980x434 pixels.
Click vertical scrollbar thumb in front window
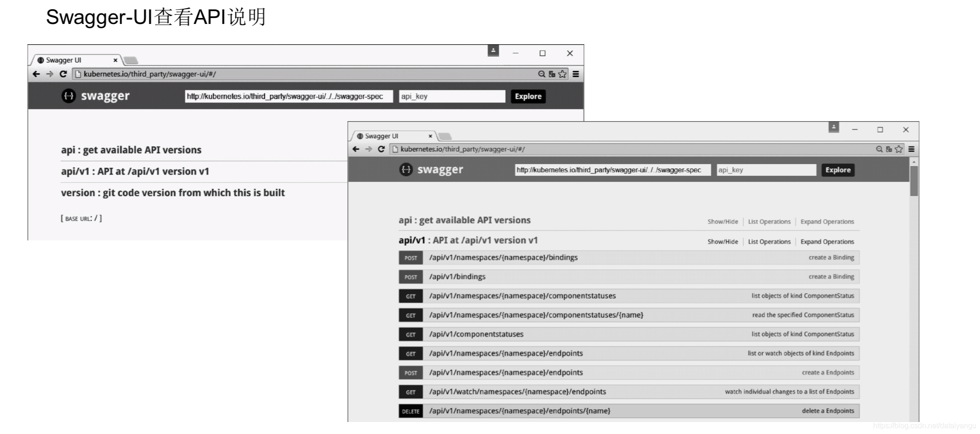click(x=914, y=181)
